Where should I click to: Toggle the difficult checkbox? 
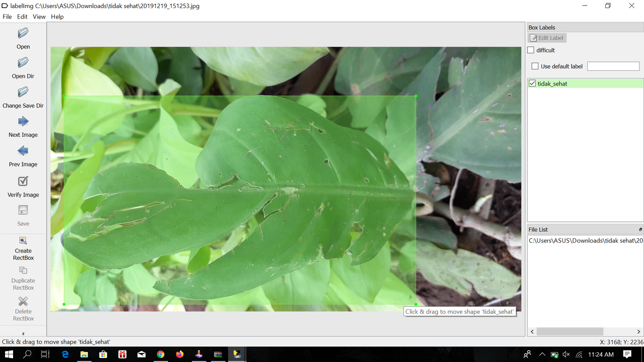coord(531,50)
